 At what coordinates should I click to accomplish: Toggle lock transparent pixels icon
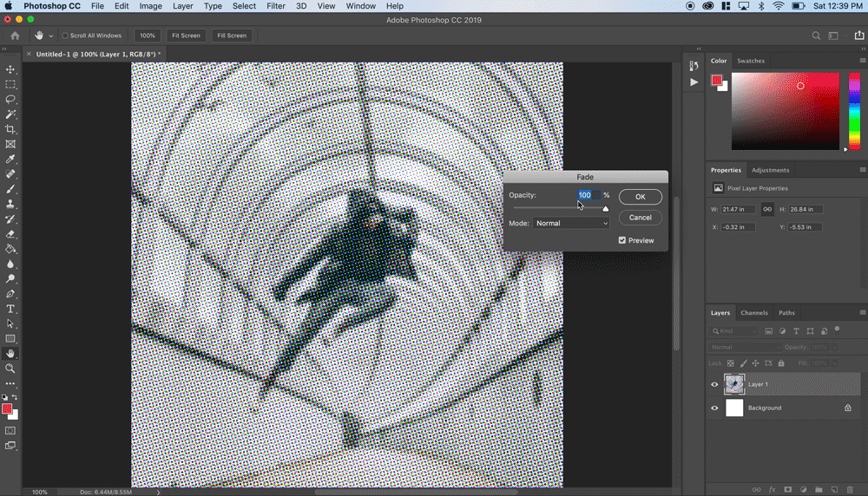click(731, 363)
